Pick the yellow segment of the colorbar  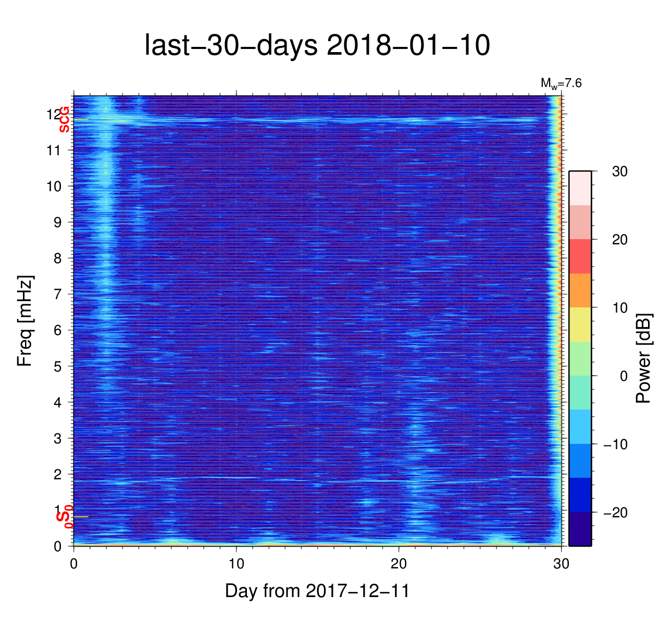click(x=580, y=324)
